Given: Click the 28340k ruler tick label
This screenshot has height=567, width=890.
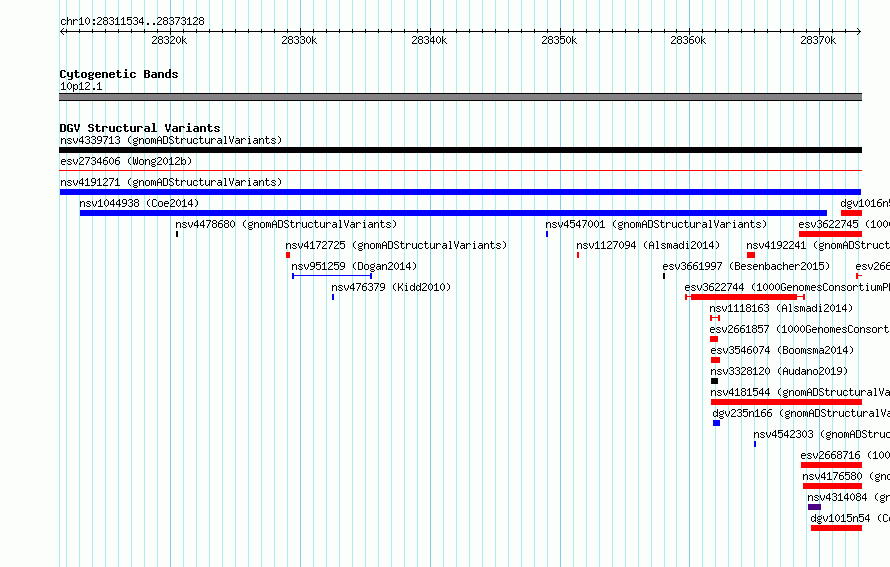Looking at the screenshot, I should coord(429,40).
